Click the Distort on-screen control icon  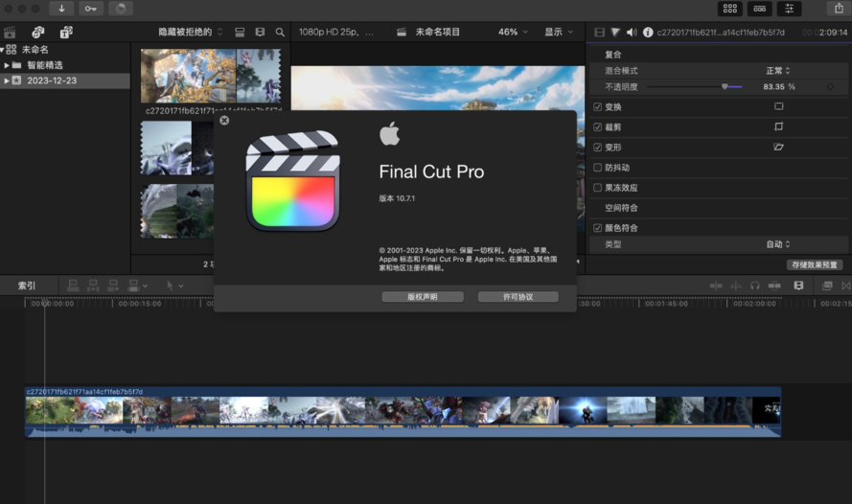coord(778,147)
